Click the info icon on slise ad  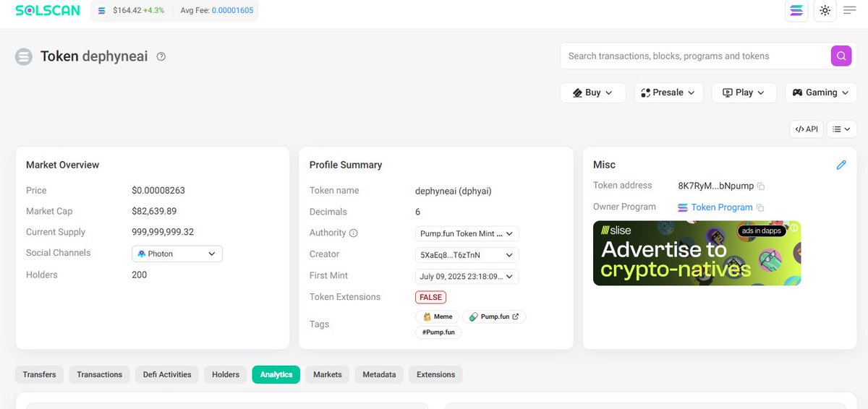point(793,228)
